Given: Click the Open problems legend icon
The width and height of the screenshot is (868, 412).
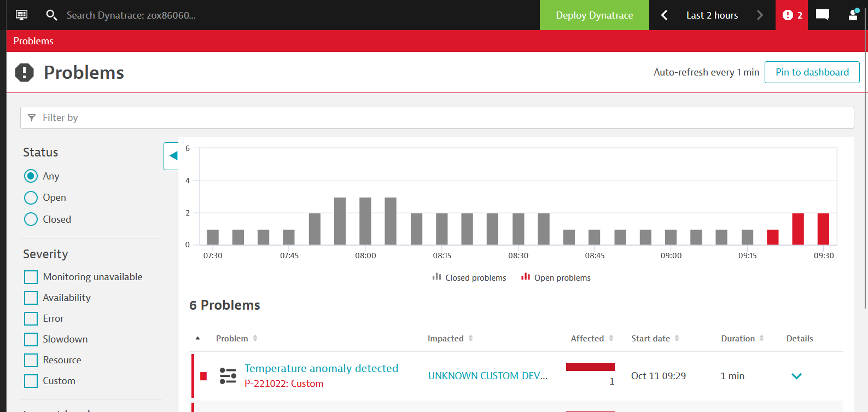Looking at the screenshot, I should point(526,277).
